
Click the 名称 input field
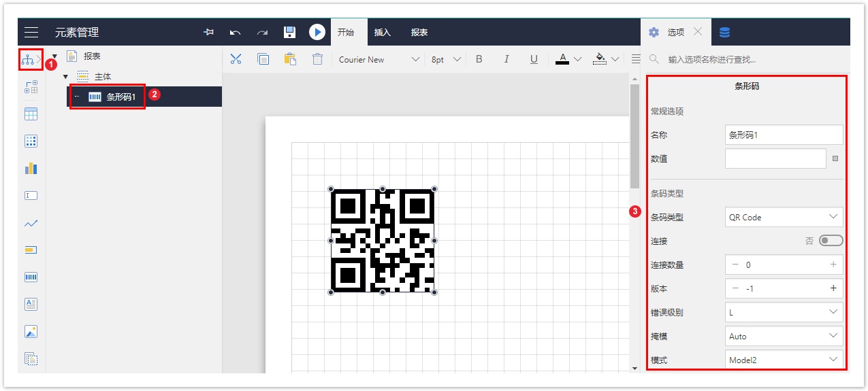[784, 135]
